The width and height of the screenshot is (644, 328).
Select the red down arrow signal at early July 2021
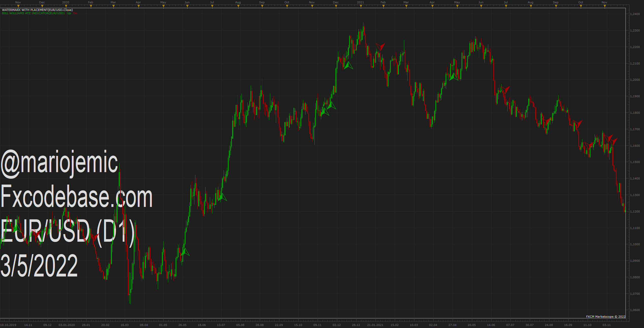pyautogui.click(x=505, y=90)
